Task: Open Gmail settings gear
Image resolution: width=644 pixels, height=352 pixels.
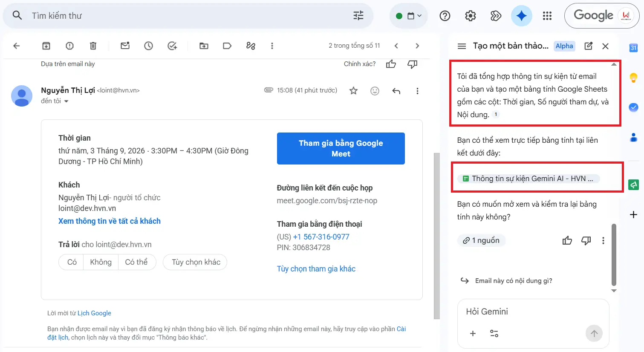Action: pyautogui.click(x=471, y=16)
